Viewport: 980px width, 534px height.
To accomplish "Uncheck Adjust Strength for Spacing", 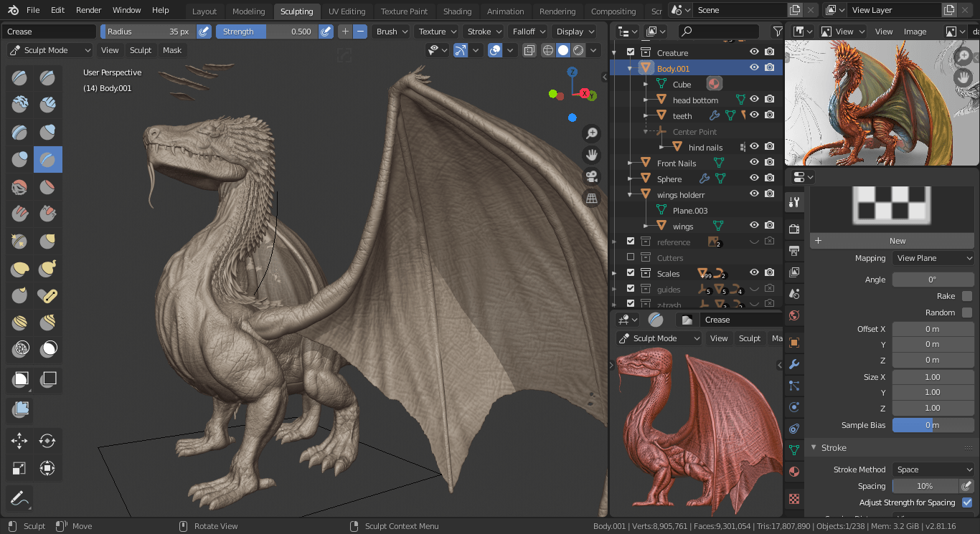I will click(x=967, y=502).
